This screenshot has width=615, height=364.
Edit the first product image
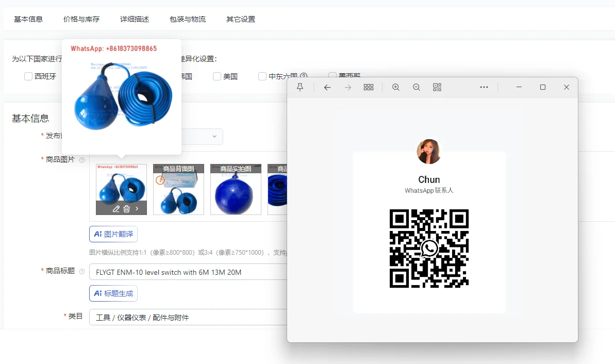pyautogui.click(x=116, y=209)
